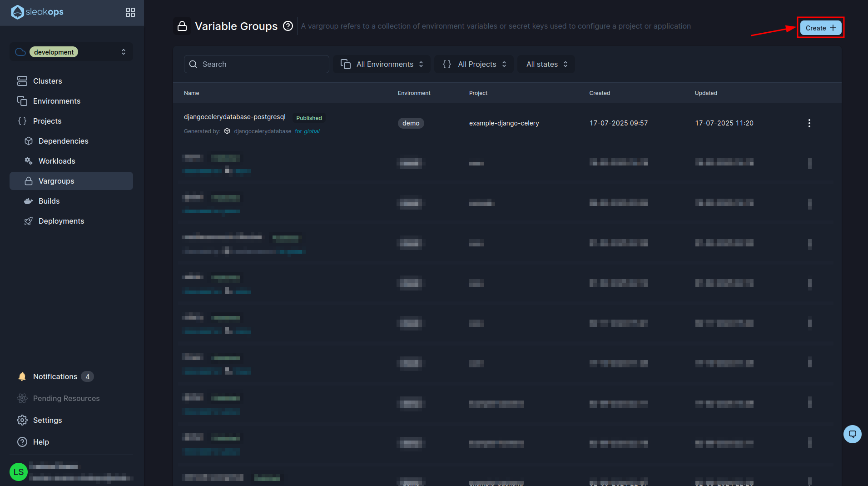
Task: Focus the Search input field
Action: (x=256, y=64)
